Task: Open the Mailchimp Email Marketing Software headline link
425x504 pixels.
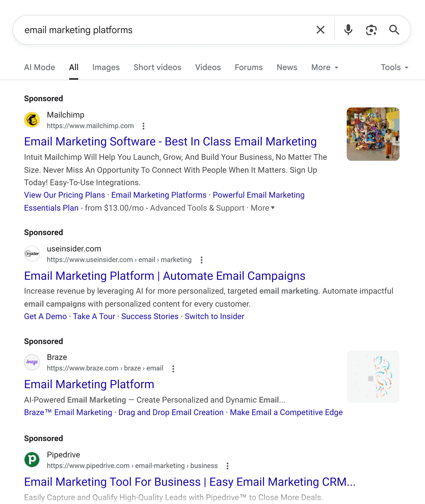Action: coord(170,142)
